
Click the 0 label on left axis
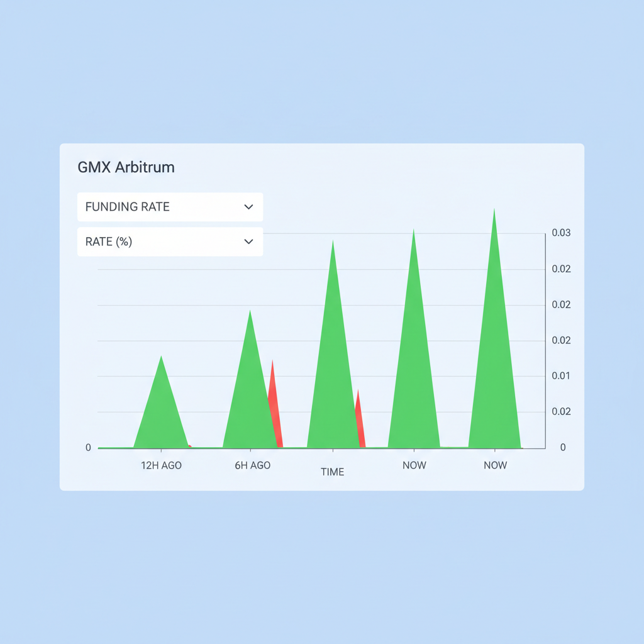coord(88,448)
